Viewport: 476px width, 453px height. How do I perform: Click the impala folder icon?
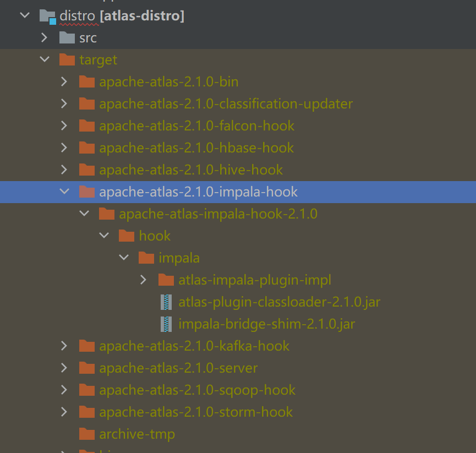146,258
